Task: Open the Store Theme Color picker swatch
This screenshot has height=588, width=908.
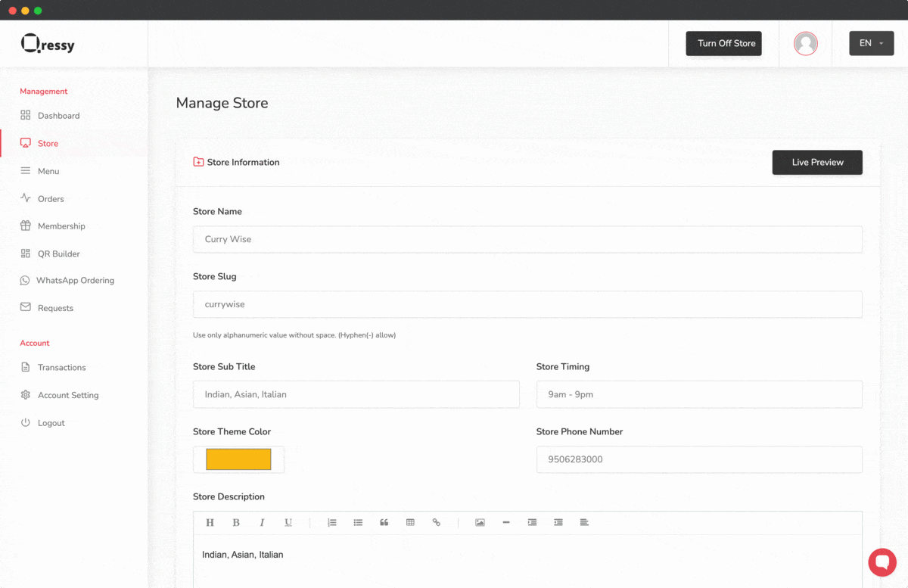Action: click(238, 459)
